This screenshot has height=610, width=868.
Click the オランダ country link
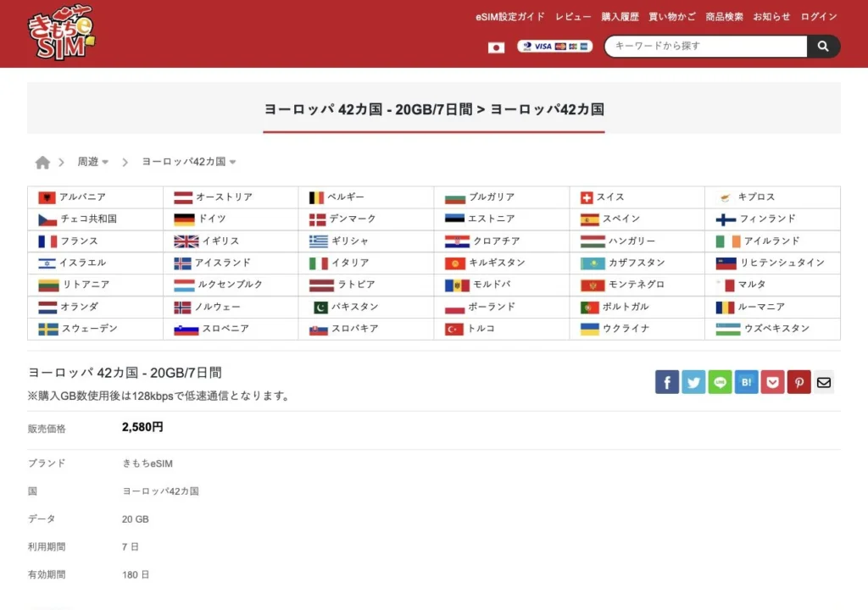(79, 306)
